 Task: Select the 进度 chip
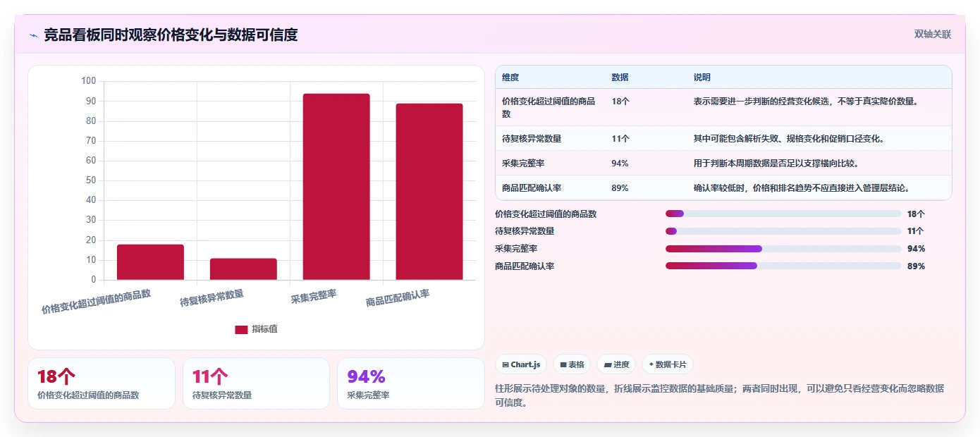(x=616, y=364)
